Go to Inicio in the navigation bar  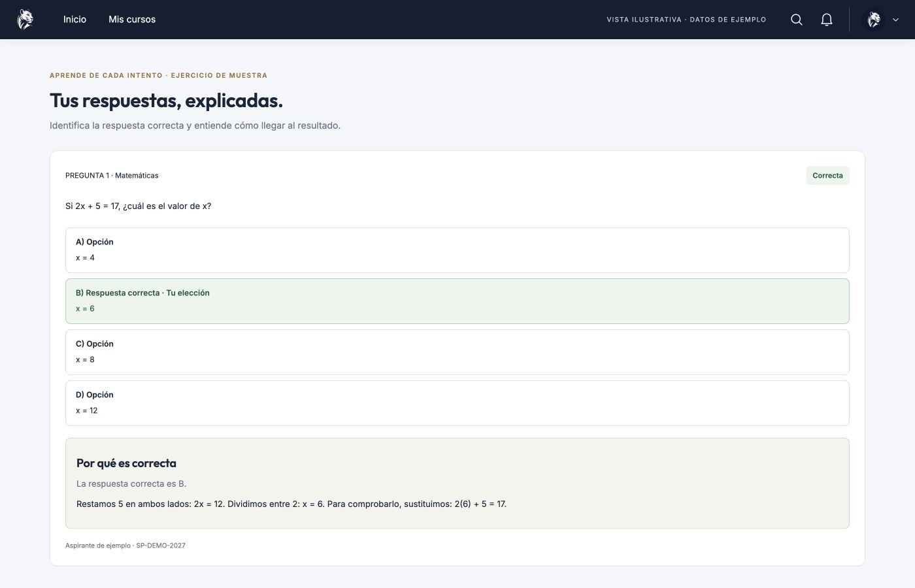75,20
